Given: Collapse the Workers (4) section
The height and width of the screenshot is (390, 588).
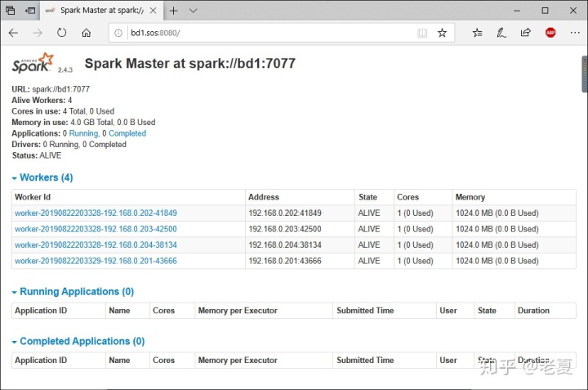Looking at the screenshot, I should [x=42, y=177].
